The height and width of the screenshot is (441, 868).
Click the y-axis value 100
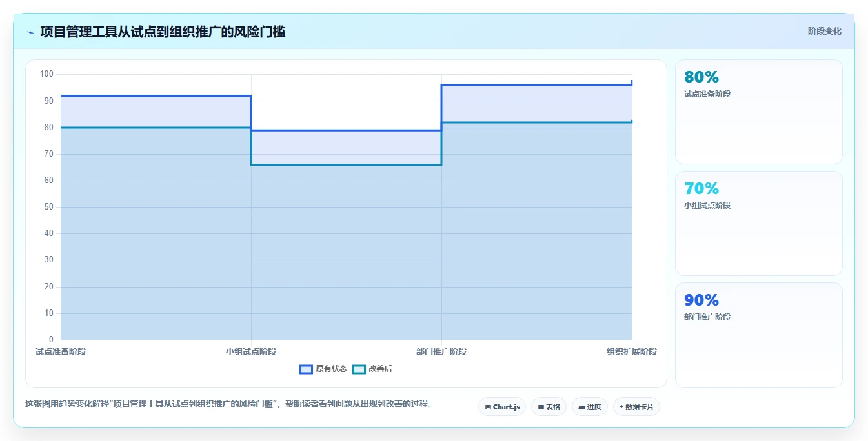(x=46, y=74)
